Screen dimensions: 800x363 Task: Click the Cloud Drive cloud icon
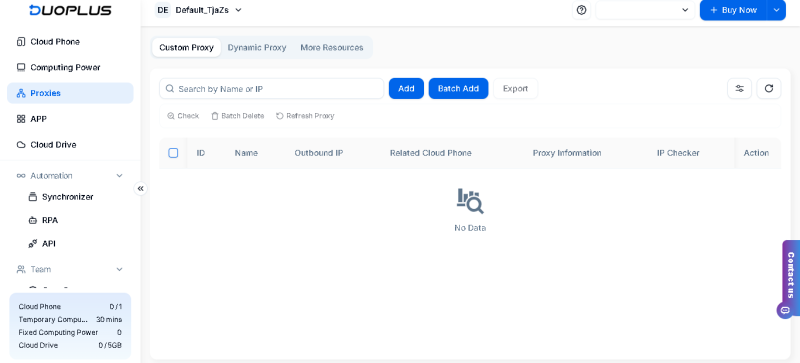click(x=21, y=145)
